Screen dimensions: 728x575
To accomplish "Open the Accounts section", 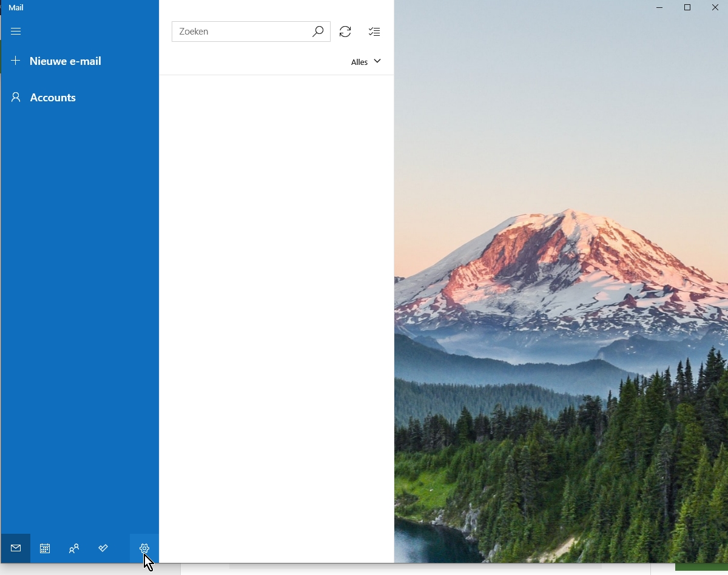I will [x=53, y=98].
